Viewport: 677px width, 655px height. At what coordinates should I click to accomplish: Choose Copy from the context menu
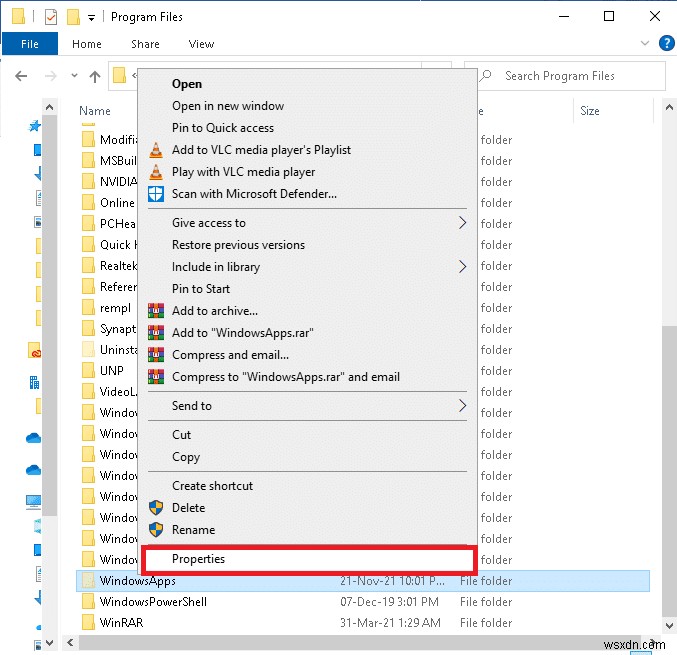[186, 457]
